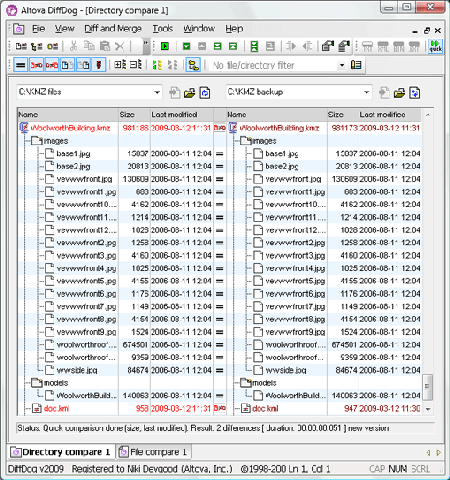450x480 pixels.
Task: Browse for the right directory folder icon
Action: pyautogui.click(x=399, y=93)
